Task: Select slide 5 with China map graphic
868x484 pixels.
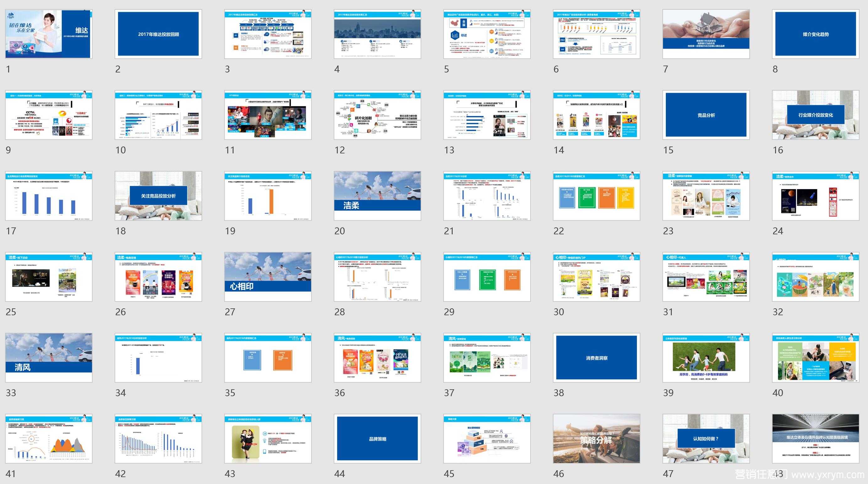Action: (487, 34)
